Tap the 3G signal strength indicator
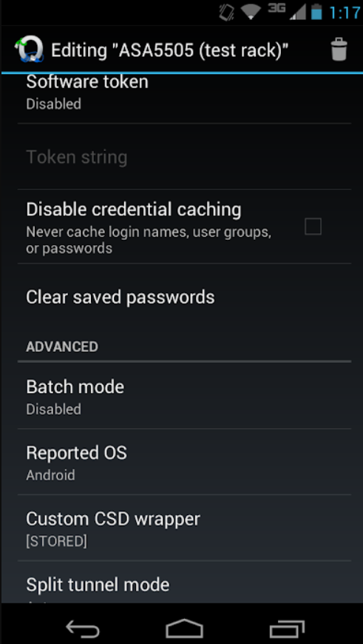The image size is (363, 644). click(x=287, y=13)
